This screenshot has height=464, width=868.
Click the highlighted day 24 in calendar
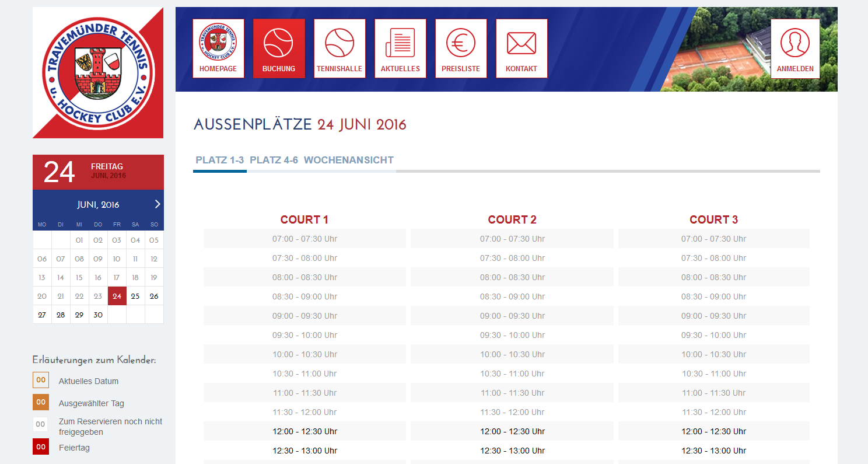(x=117, y=296)
